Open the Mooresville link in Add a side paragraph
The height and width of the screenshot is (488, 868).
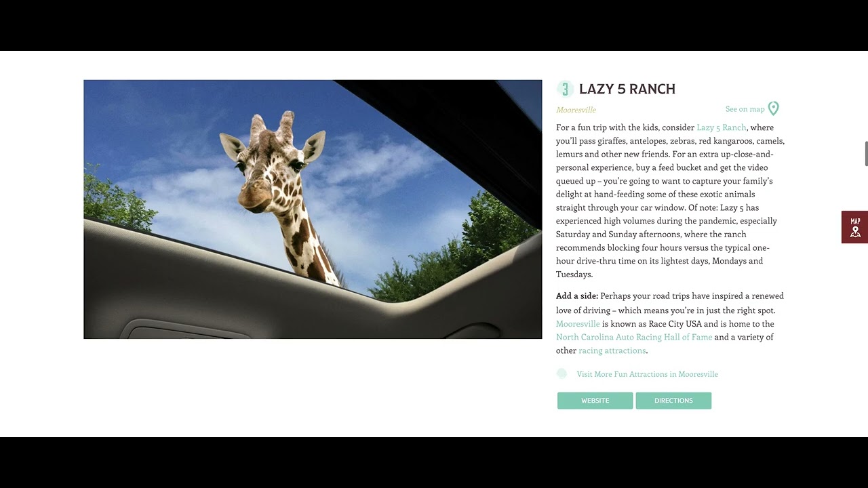pyautogui.click(x=578, y=324)
